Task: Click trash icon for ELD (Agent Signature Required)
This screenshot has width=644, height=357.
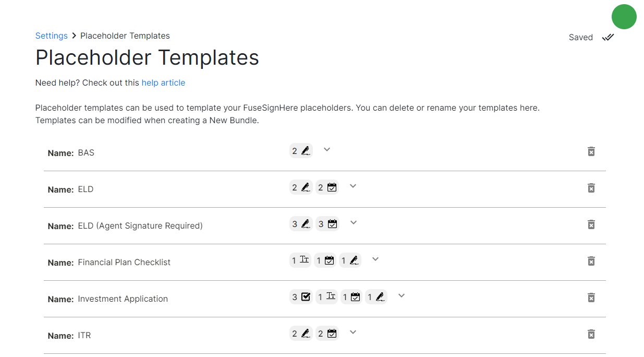Action: coord(591,224)
